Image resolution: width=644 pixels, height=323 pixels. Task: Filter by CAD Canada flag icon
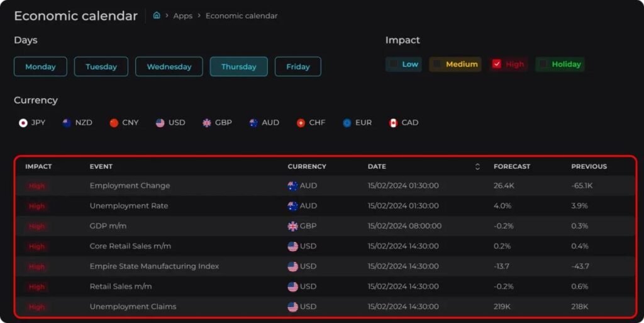click(x=393, y=123)
